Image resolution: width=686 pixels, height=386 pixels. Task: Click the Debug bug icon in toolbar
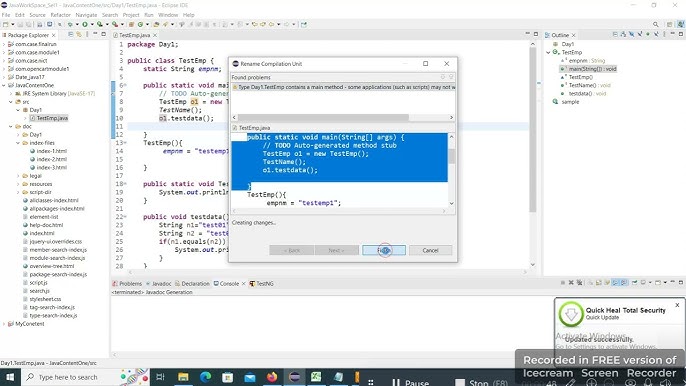70,25
